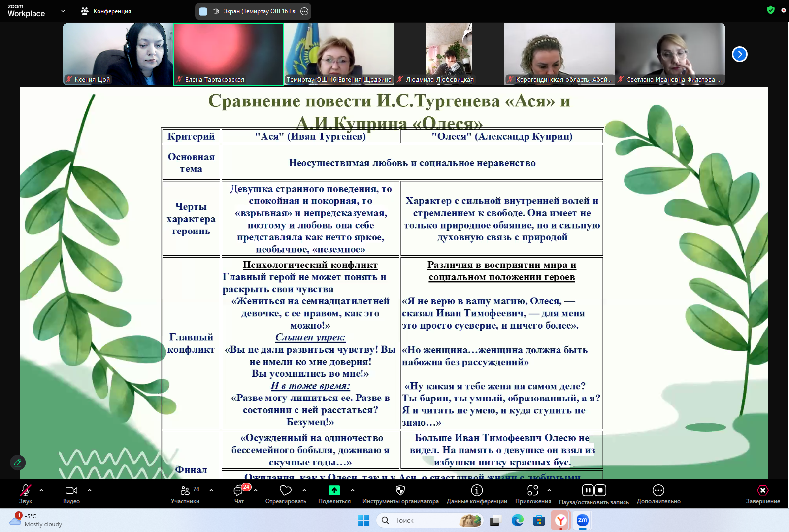The image size is (789, 532).
Task: Expand audio options arrow beside Звук
Action: (x=41, y=490)
